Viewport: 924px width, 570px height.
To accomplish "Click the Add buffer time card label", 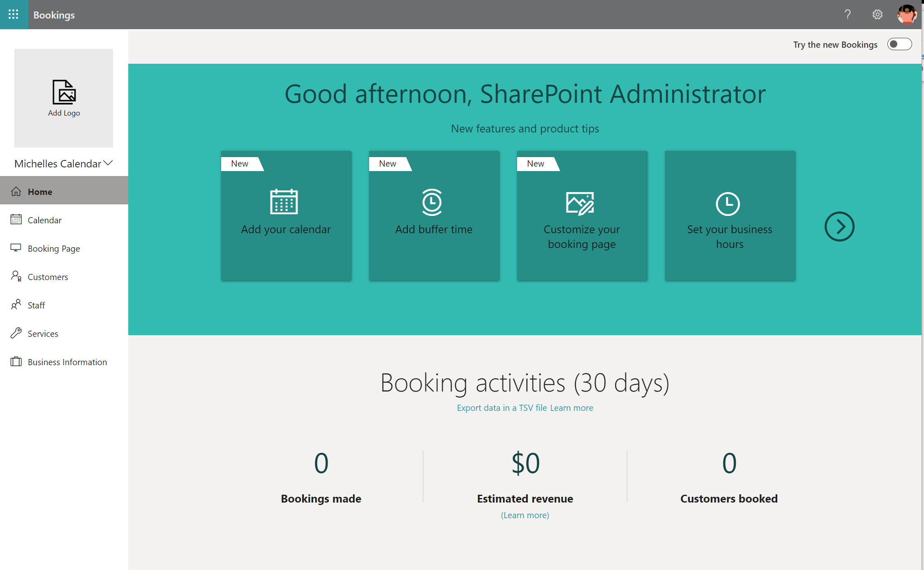I will click(434, 229).
